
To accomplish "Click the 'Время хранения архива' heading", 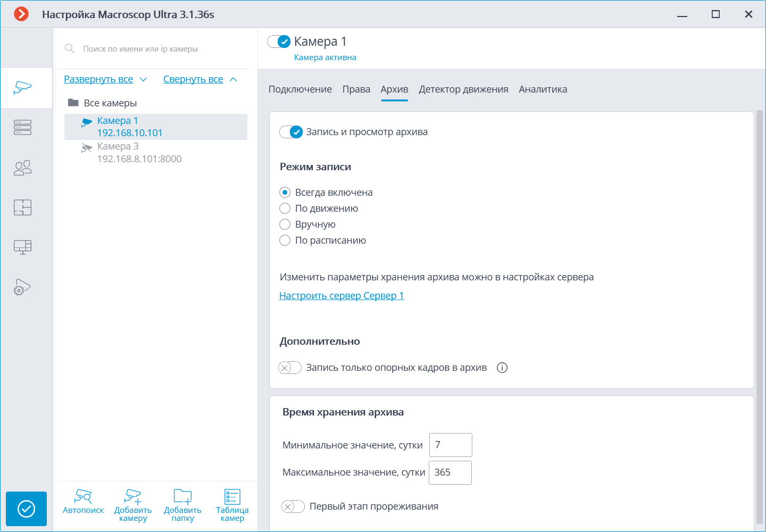I will [343, 412].
